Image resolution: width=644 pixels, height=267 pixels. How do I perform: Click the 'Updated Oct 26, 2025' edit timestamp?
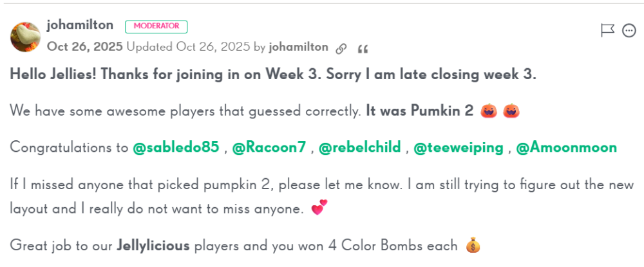[188, 47]
